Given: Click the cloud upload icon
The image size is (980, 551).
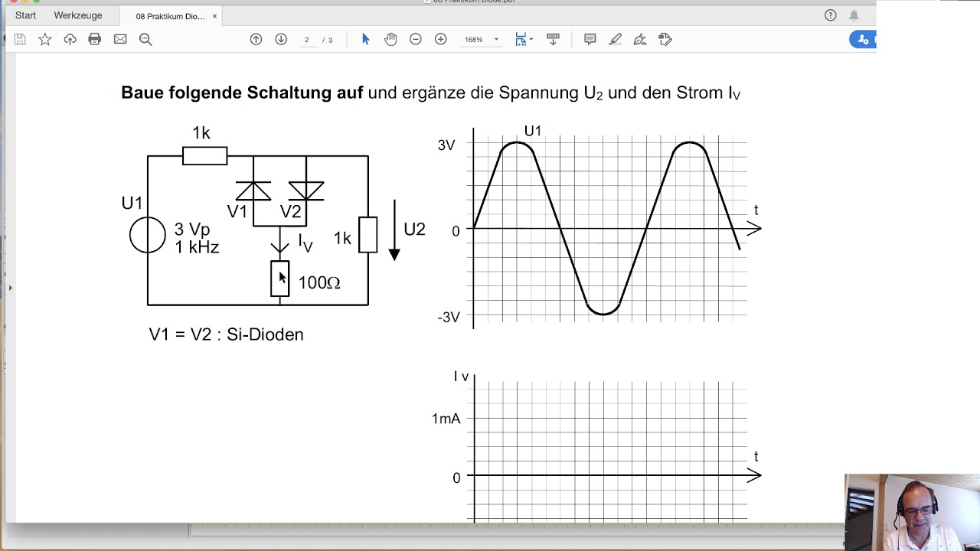Looking at the screenshot, I should point(70,39).
